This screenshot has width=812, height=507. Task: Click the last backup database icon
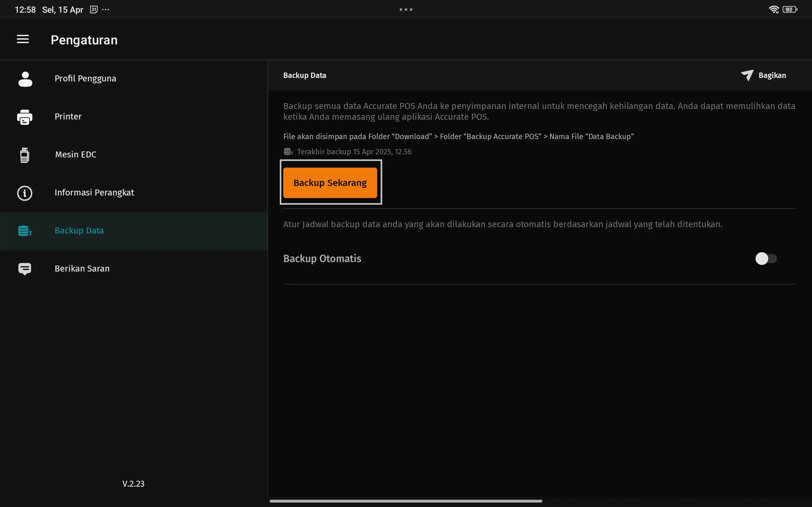(288, 151)
